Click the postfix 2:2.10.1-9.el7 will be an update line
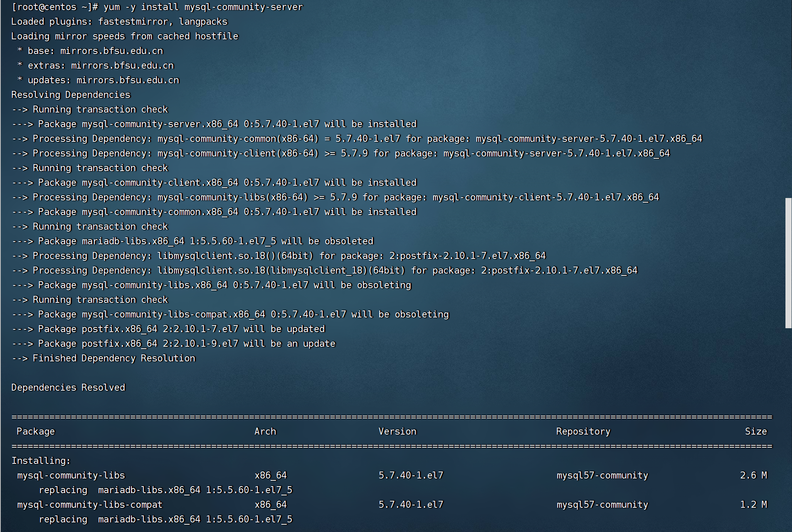The width and height of the screenshot is (792, 532). coord(174,344)
